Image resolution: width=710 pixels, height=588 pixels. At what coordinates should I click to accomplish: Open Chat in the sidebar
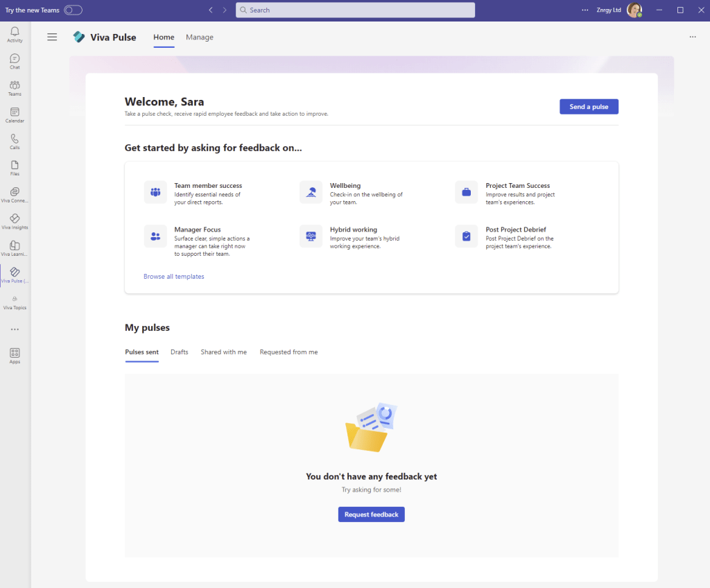(15, 61)
